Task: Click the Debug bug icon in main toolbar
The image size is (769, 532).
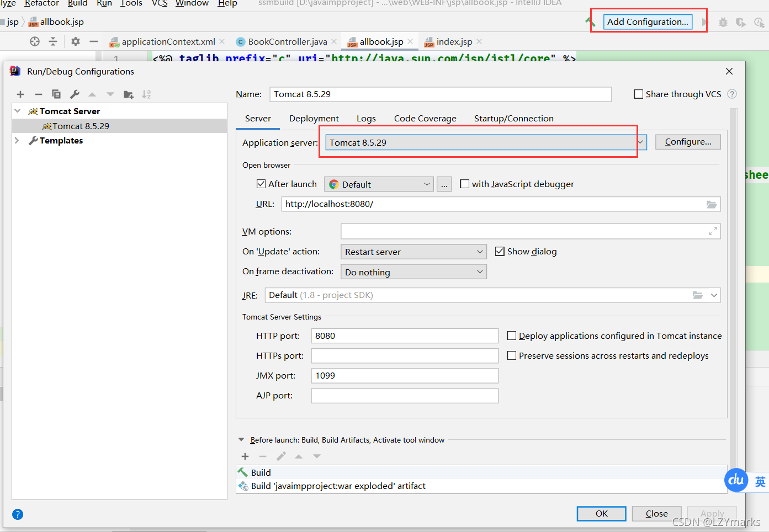Action: coord(723,22)
